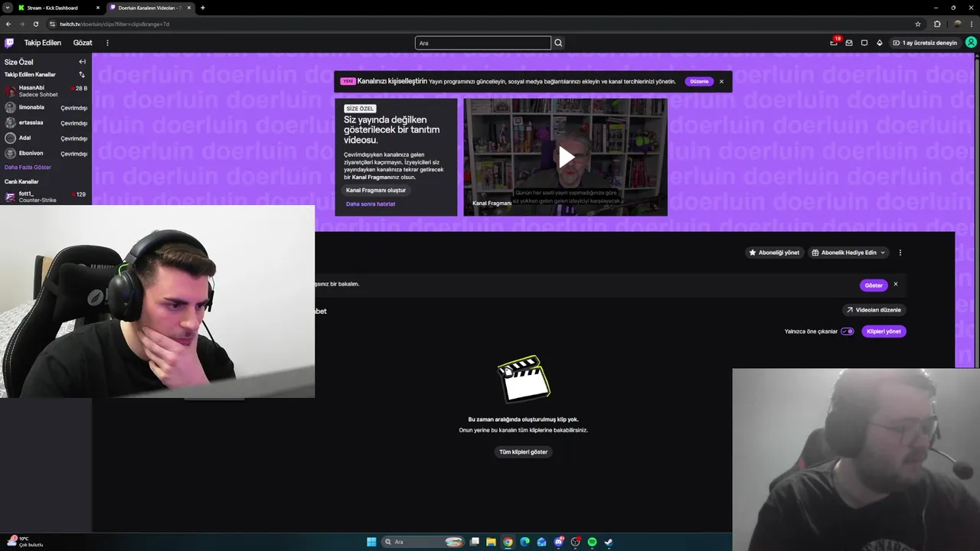Open the Gözat menu
The image size is (980, 551).
point(83,43)
